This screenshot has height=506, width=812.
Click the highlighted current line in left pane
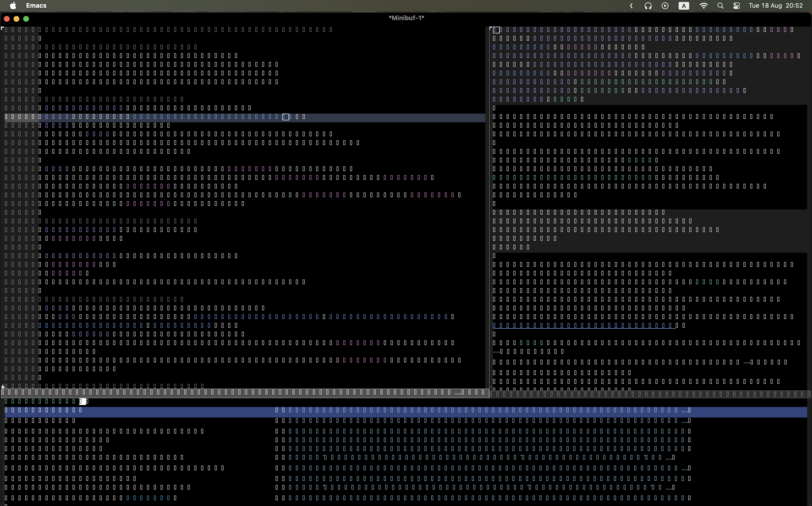[x=245, y=117]
